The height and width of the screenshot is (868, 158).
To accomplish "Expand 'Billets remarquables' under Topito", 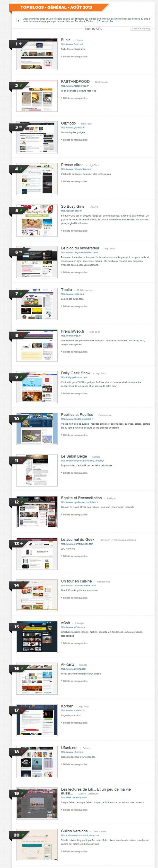I will pos(75,306).
